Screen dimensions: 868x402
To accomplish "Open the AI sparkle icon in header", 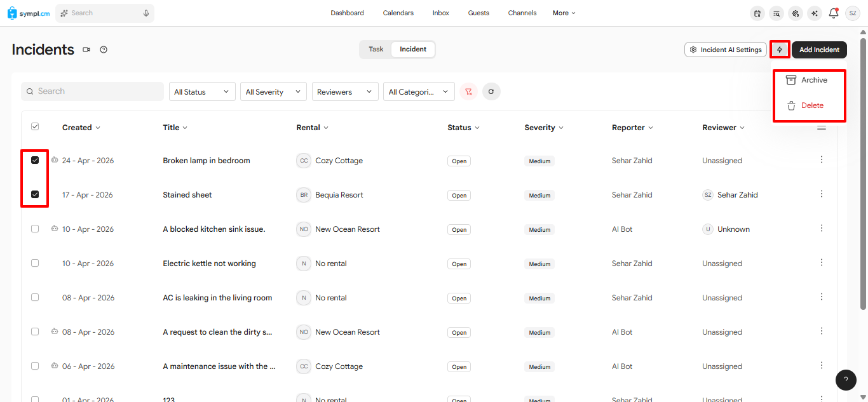I will [x=814, y=13].
